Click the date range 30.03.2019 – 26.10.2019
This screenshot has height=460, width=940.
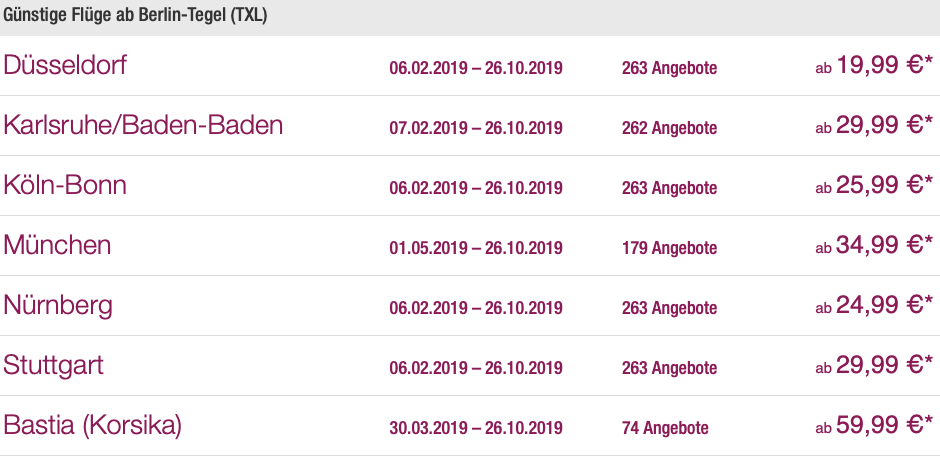point(476,428)
